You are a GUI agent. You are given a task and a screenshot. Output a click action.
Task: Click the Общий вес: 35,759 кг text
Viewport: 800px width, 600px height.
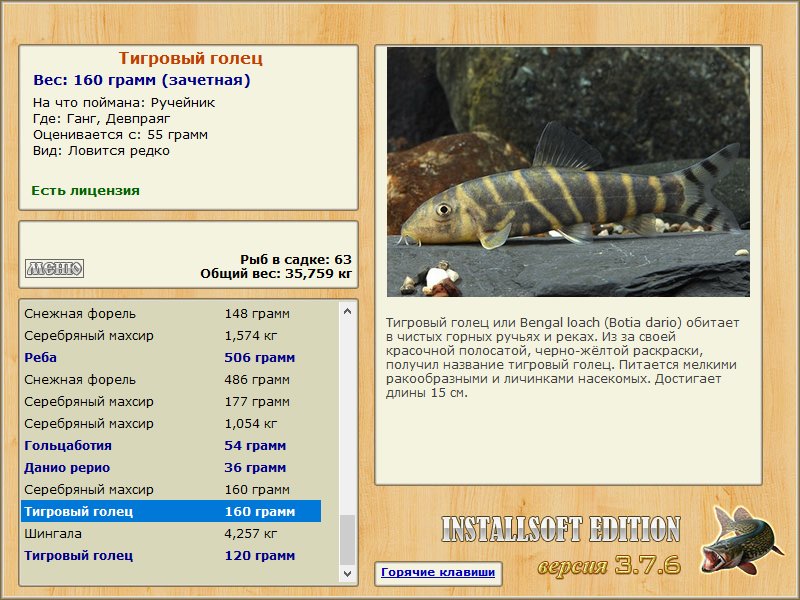[276, 273]
